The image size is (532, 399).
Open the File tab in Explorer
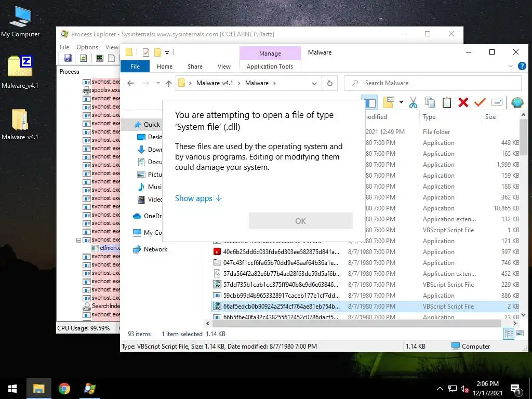[135, 66]
